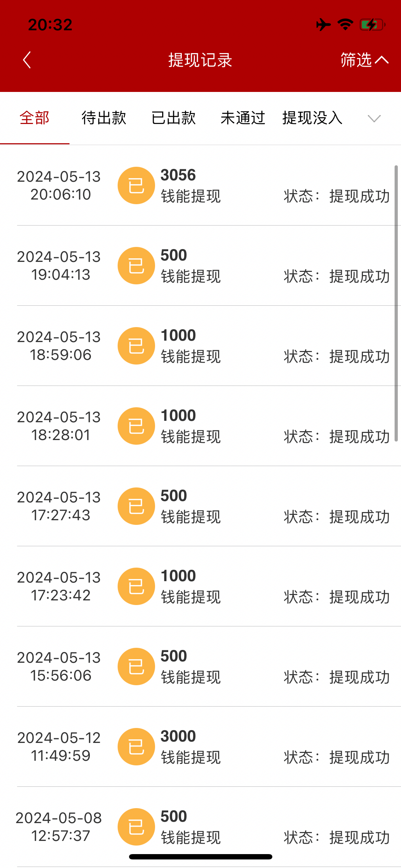Tap the orange icon on 18:59:06 record
The width and height of the screenshot is (401, 868).
click(136, 346)
